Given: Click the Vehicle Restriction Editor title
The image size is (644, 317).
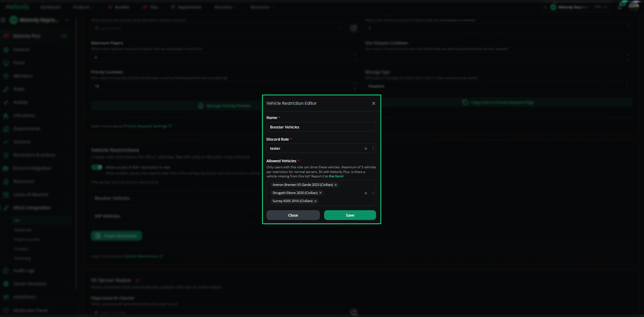Looking at the screenshot, I should 291,103.
